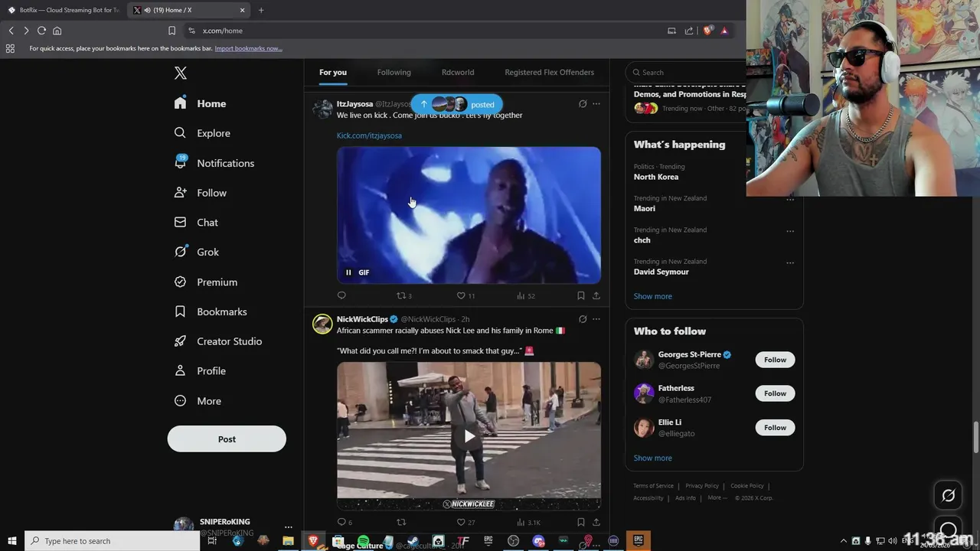Click the new posts posted pill

click(457, 104)
